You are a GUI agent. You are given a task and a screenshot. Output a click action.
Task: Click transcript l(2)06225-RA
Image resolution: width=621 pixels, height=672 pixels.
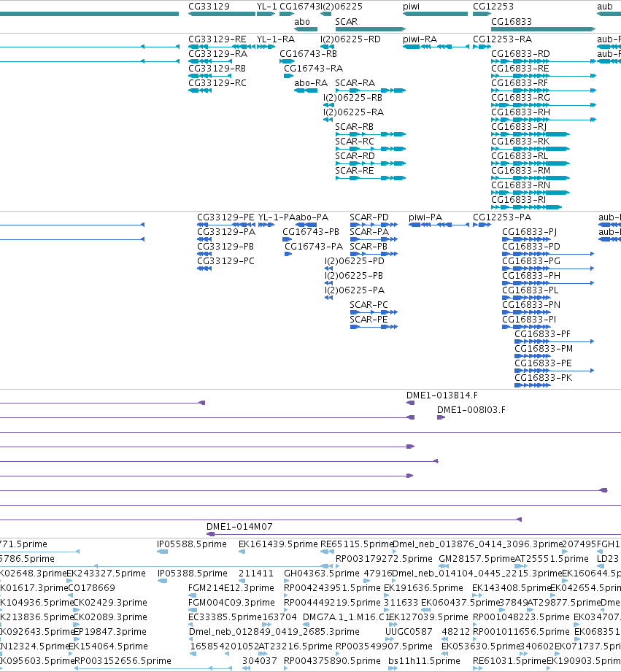(354, 112)
